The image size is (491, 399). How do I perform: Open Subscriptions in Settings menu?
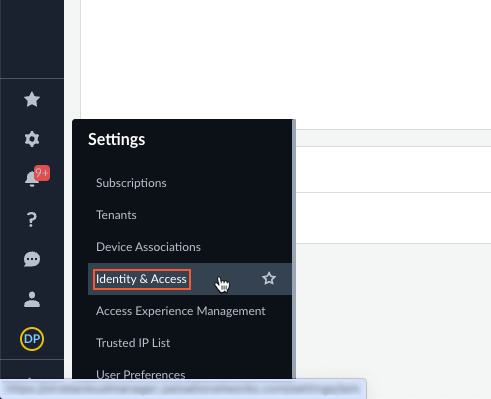131,183
